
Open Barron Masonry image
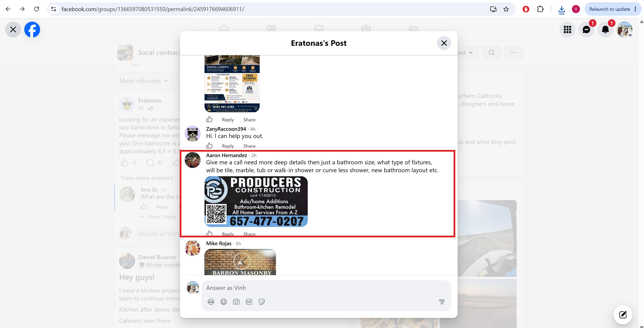[x=240, y=262]
